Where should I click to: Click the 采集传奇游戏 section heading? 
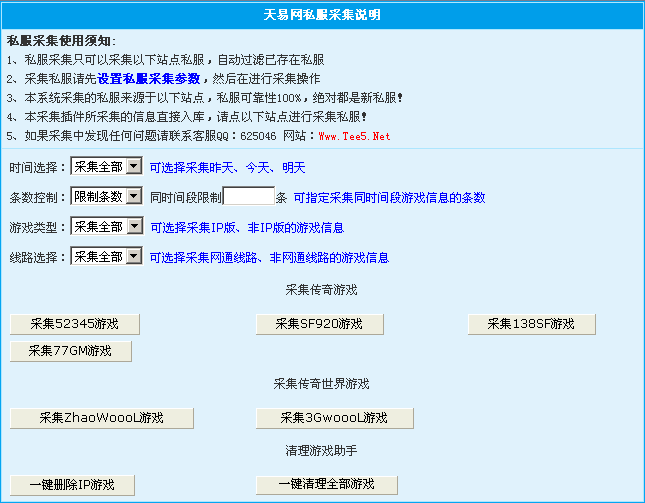click(322, 290)
